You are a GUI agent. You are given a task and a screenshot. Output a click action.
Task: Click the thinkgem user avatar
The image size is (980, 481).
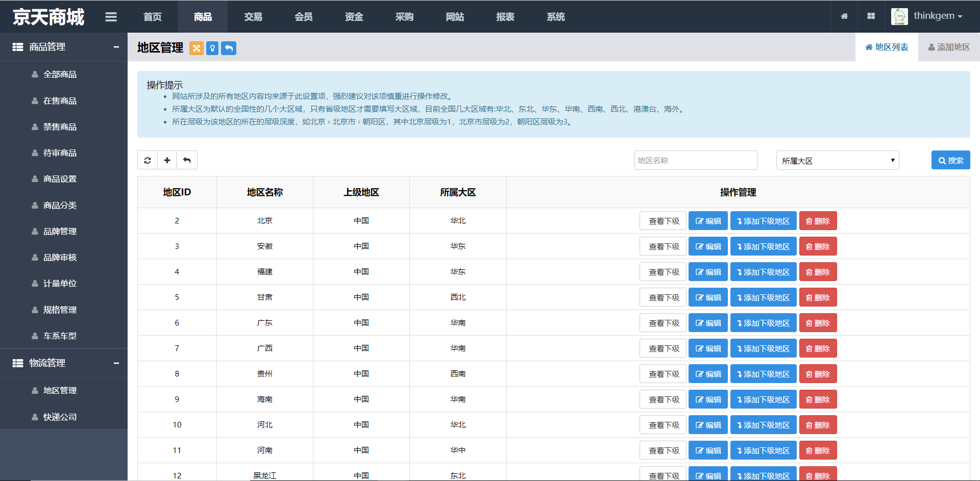click(x=899, y=16)
